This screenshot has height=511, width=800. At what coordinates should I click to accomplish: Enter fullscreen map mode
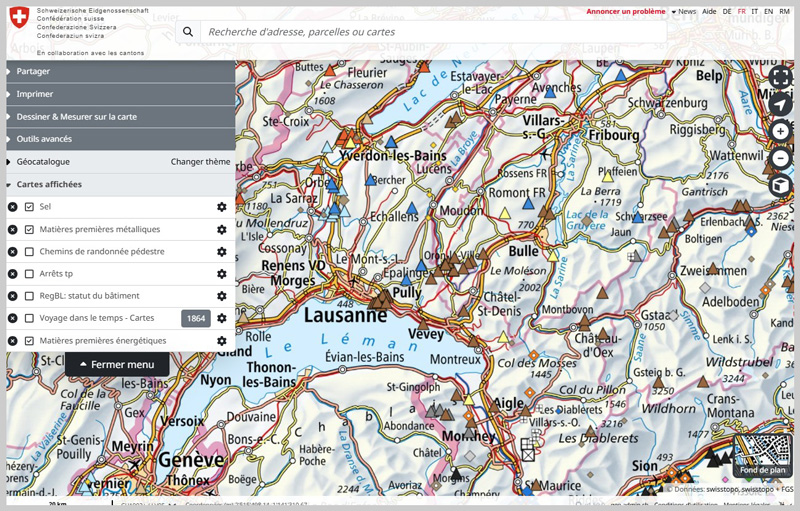(780, 78)
